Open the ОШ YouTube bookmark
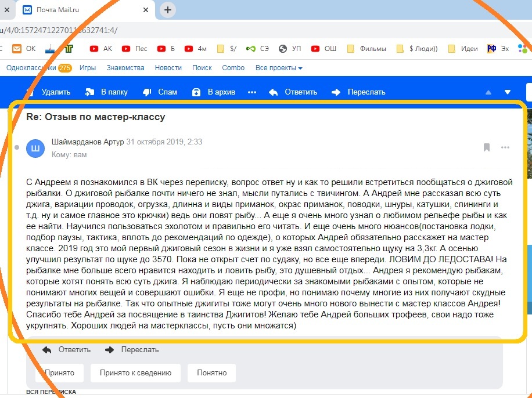Screen dimensions: 532x398 click(x=323, y=49)
